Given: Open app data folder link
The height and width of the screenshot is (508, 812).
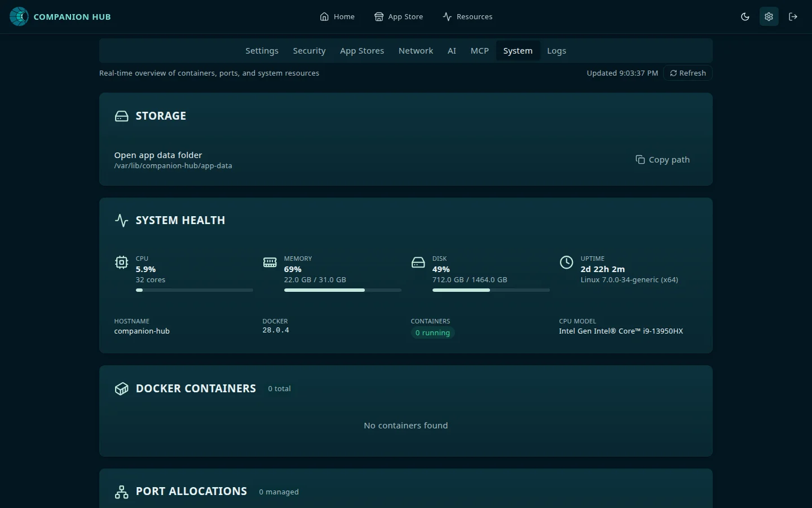Looking at the screenshot, I should click(x=158, y=155).
